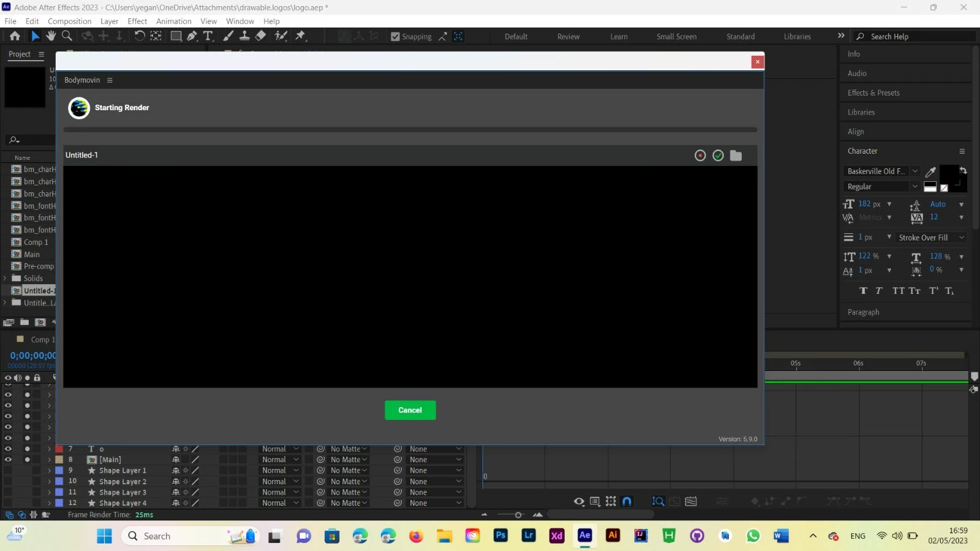Viewport: 980px width, 551px height.
Task: Click All Caps button in Character panel
Action: click(898, 291)
